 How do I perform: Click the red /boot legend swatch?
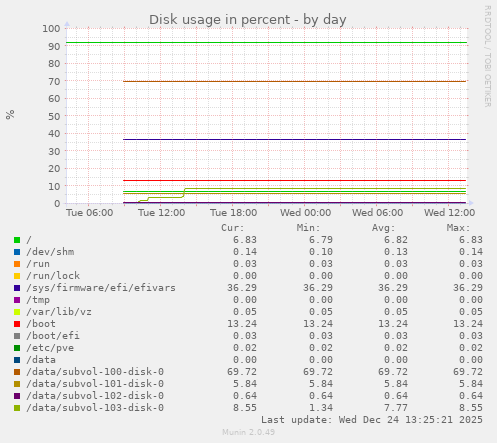pyautogui.click(x=17, y=324)
